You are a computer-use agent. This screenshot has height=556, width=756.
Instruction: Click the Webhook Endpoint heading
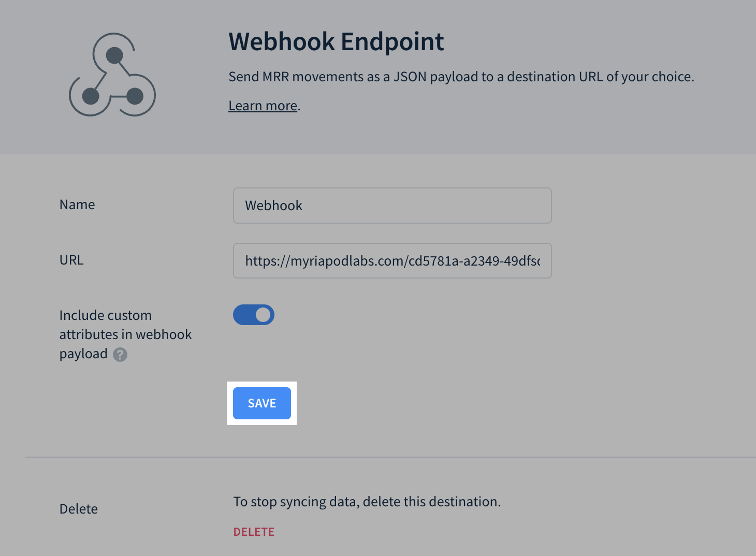336,41
